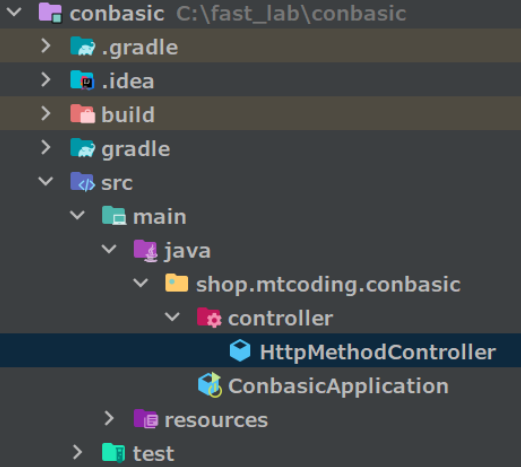Image resolution: width=521 pixels, height=467 pixels.
Task: Collapse the main folder chevron
Action: click(x=77, y=215)
